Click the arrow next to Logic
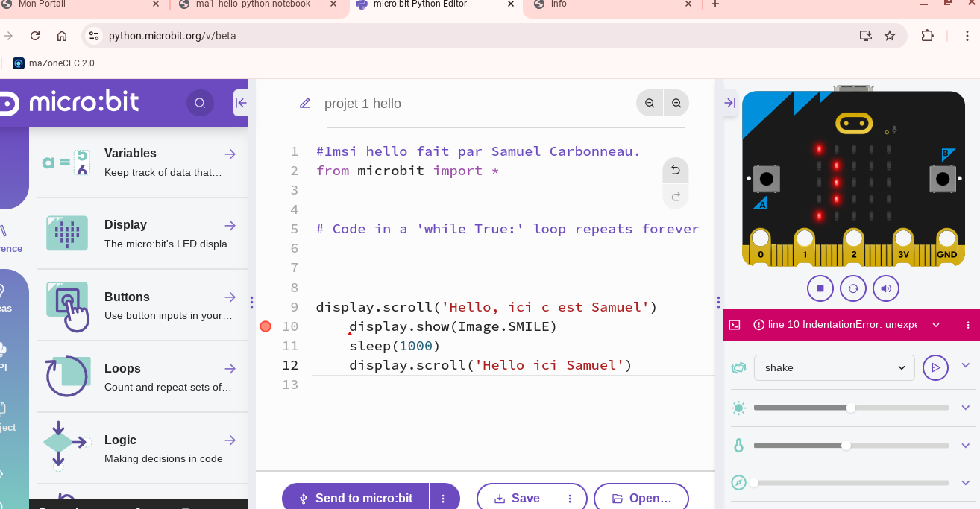980x509 pixels. click(230, 440)
